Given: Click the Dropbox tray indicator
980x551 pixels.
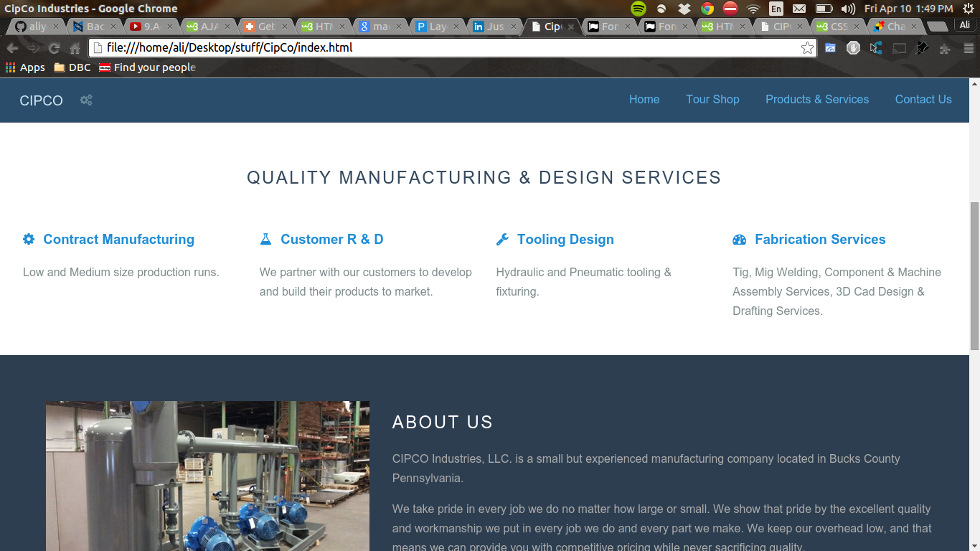Looking at the screenshot, I should click(x=684, y=9).
